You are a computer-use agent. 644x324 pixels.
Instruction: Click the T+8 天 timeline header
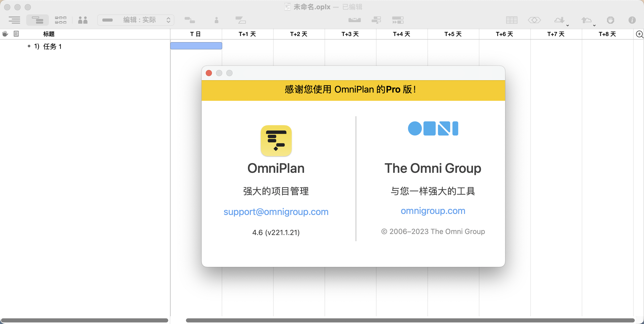pyautogui.click(x=607, y=34)
